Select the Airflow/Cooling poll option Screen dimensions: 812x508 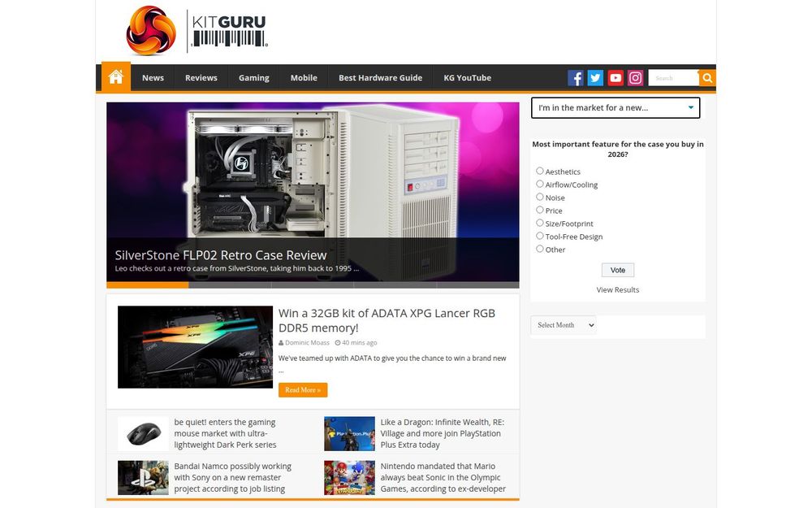tap(540, 184)
